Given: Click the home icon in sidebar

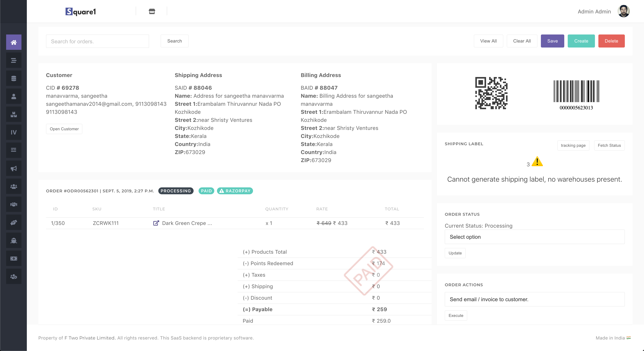Looking at the screenshot, I should 14,42.
